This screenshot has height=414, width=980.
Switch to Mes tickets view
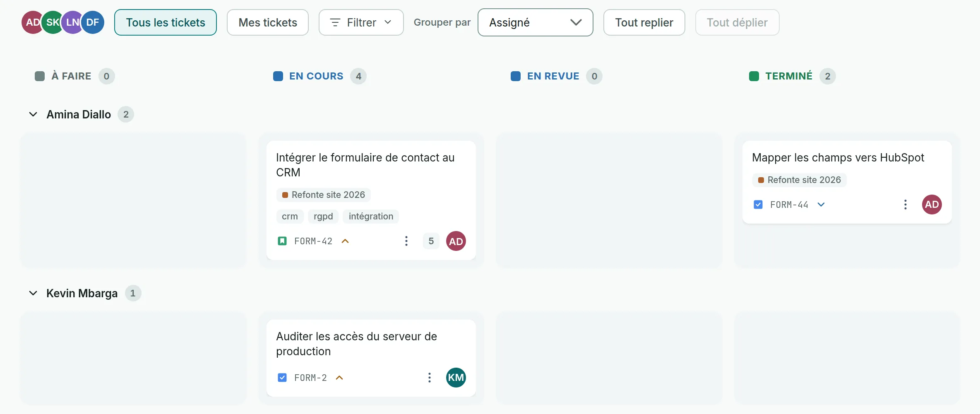tap(268, 22)
